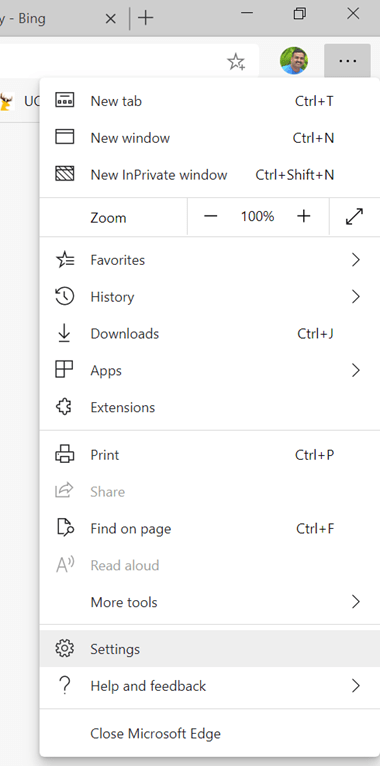Expand the Favorites submenu chevron
The width and height of the screenshot is (380, 766).
click(356, 260)
